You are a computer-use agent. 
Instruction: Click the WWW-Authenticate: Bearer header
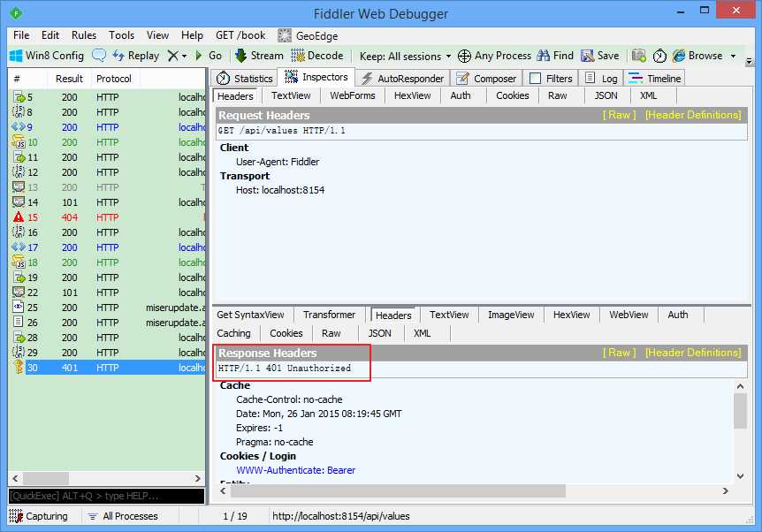pyautogui.click(x=295, y=470)
